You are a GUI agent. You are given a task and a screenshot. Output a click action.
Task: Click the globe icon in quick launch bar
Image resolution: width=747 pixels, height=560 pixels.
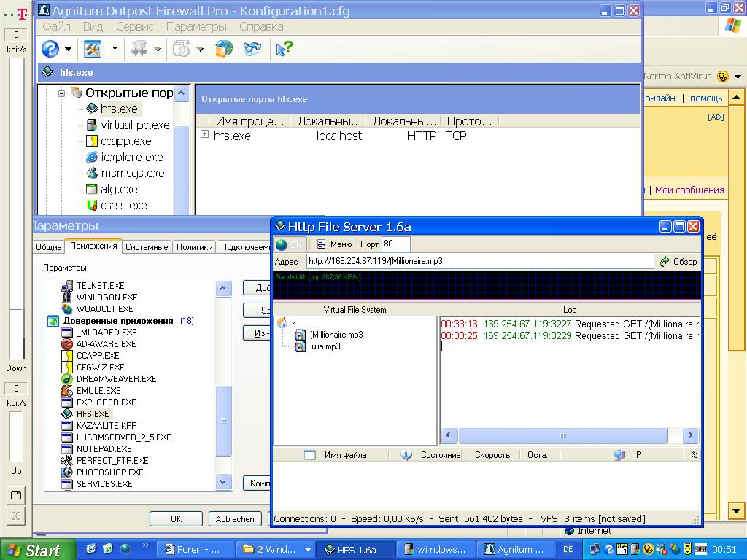(x=125, y=549)
